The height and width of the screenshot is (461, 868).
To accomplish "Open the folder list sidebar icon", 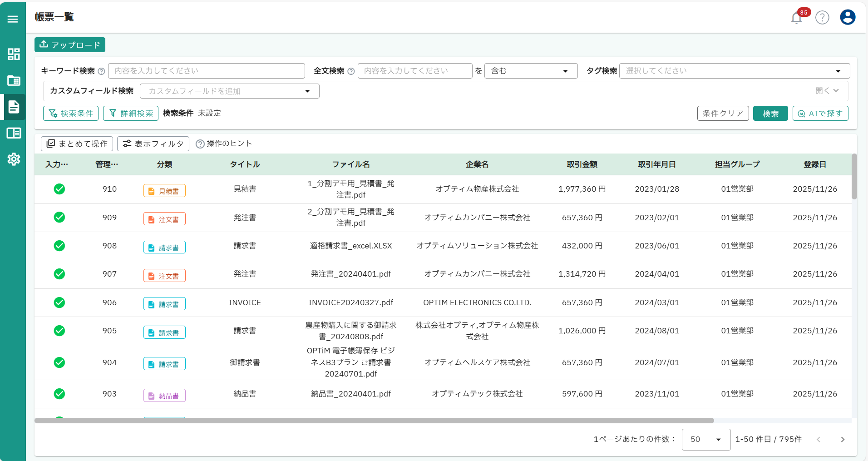I will coord(14,81).
